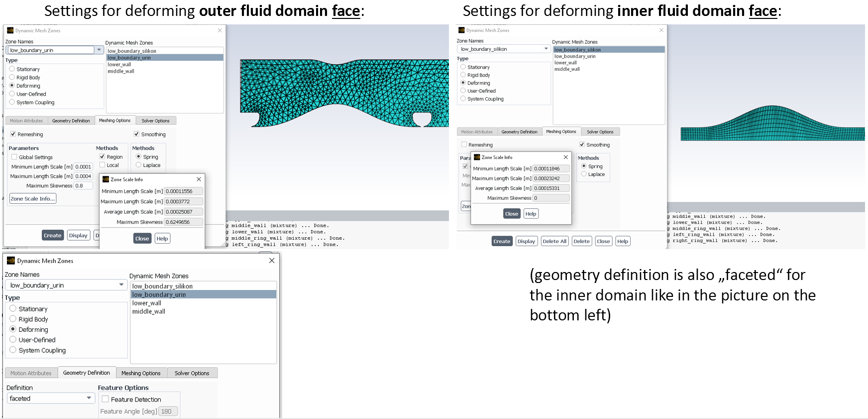Screen dimensions: 868x419
Task: Choose User-Defined type in top-left dialog
Action: [x=12, y=94]
